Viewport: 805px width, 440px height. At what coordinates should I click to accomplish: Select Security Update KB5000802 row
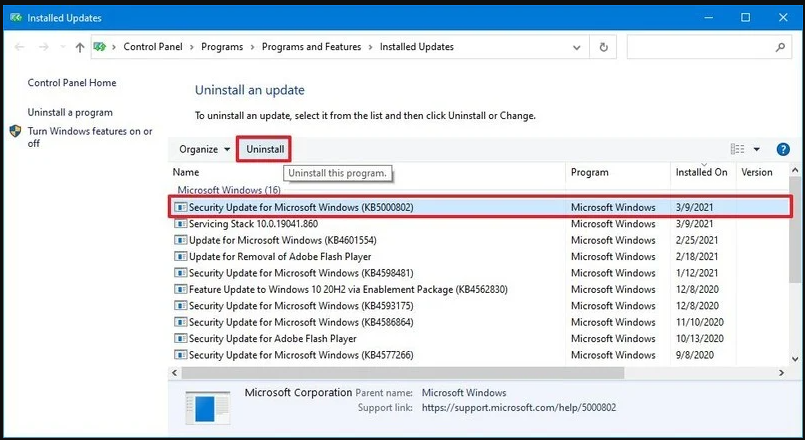[x=479, y=207]
